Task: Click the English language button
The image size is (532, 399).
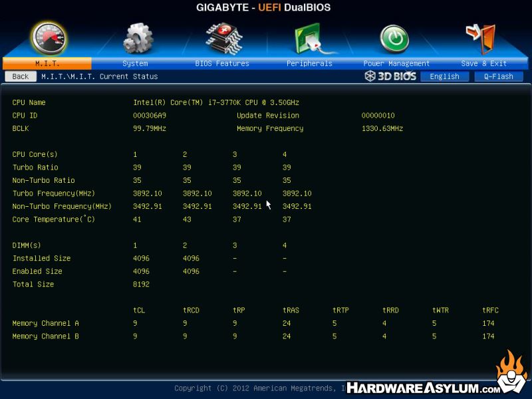Action: pyautogui.click(x=444, y=76)
